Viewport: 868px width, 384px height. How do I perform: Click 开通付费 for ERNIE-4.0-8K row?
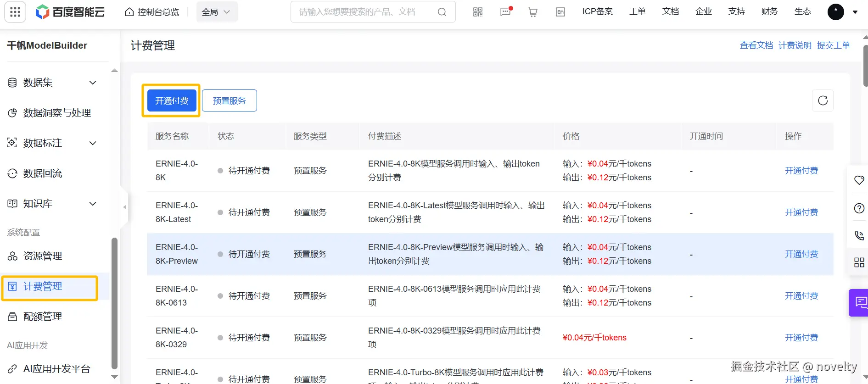pos(801,171)
